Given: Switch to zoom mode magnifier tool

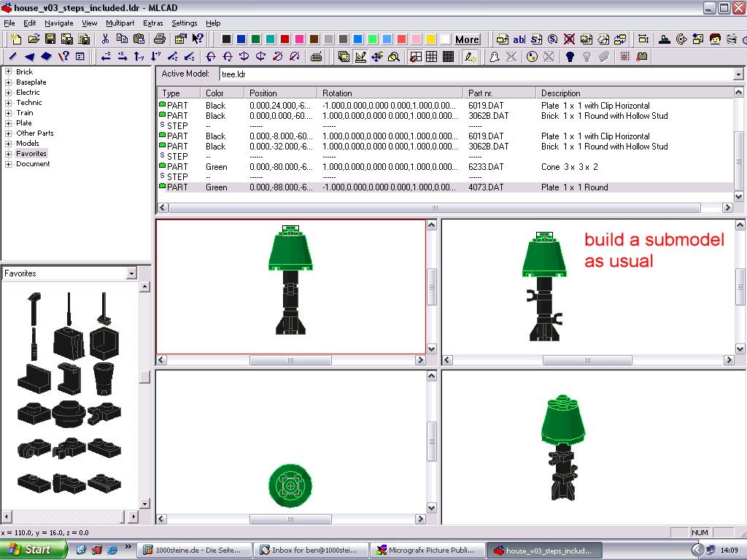Looking at the screenshot, I should (394, 57).
